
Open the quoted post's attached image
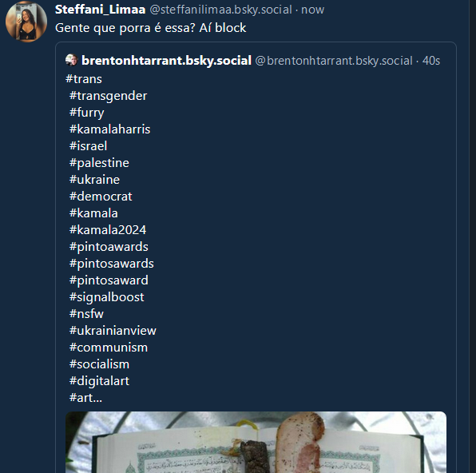click(x=256, y=442)
